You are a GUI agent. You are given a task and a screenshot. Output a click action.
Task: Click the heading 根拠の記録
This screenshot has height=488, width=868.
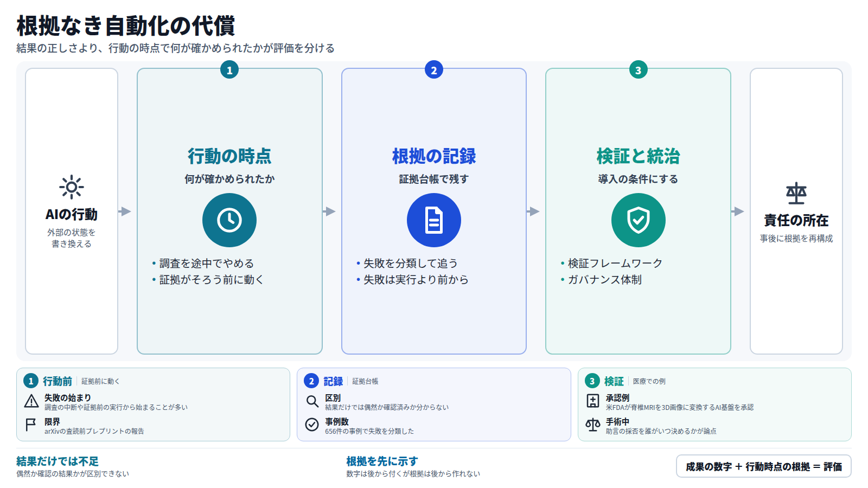(x=434, y=156)
